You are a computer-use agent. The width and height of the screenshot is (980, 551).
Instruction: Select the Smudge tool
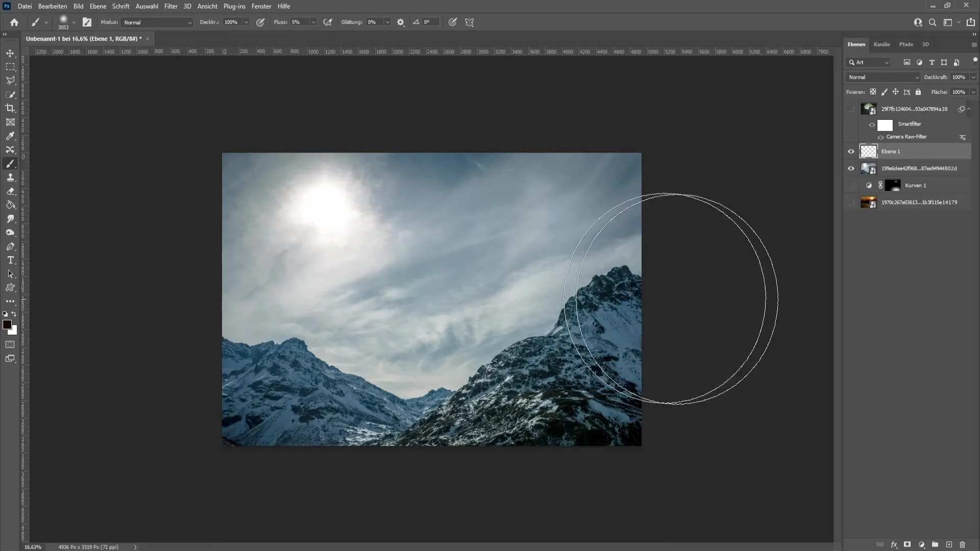tap(10, 219)
